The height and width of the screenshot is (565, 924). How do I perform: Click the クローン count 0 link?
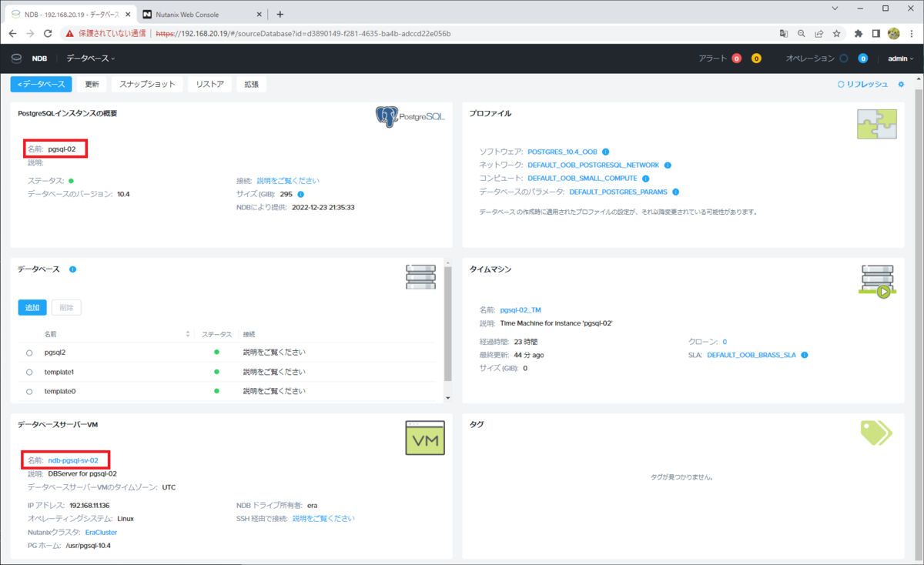point(725,342)
